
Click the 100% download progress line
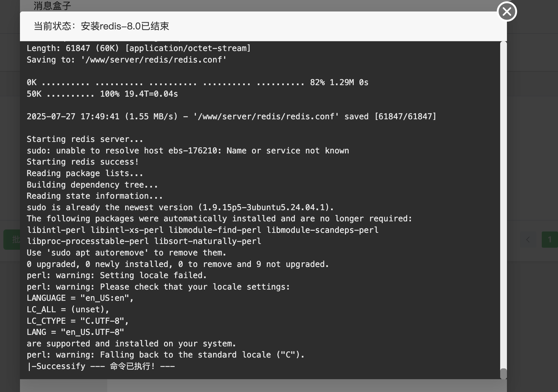pos(102,94)
